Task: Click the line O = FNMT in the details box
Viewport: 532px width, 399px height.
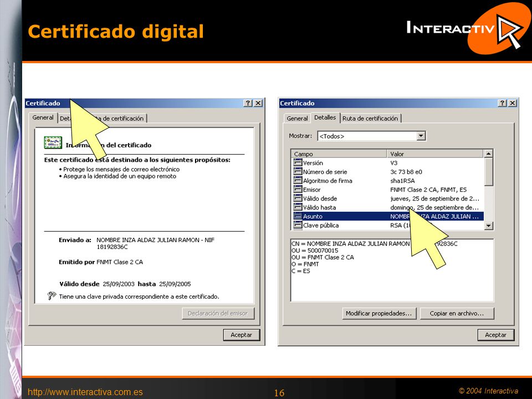Action: coord(305,264)
